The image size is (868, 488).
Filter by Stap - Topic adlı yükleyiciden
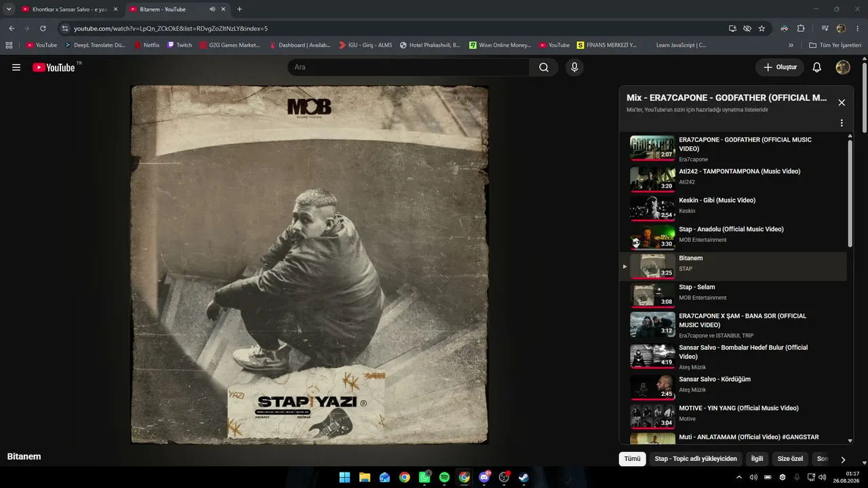click(x=696, y=459)
